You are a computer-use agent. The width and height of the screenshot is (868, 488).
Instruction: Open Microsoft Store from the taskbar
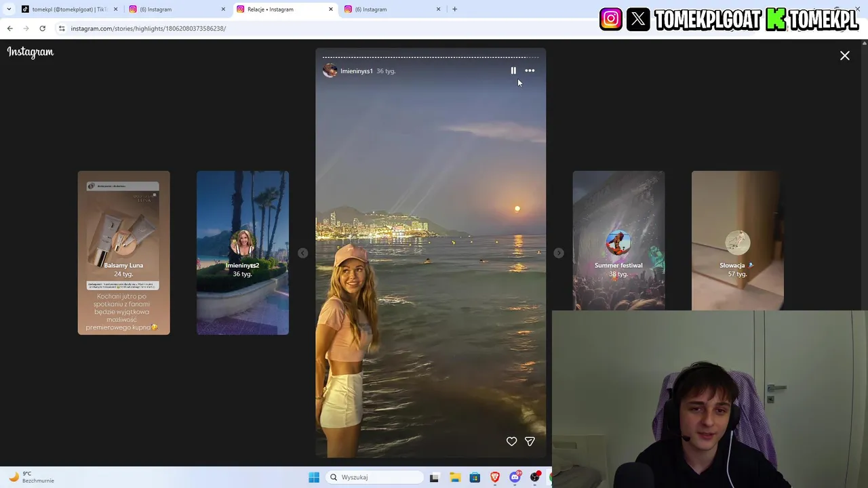tap(475, 477)
